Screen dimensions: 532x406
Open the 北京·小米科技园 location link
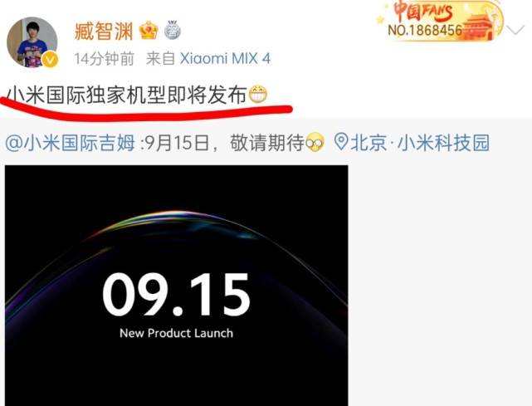tap(420, 143)
